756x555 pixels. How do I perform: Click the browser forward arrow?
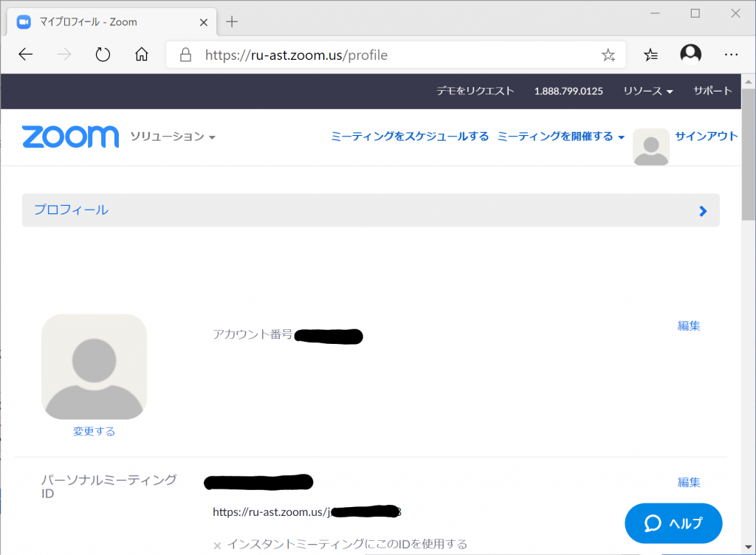pyautogui.click(x=63, y=55)
